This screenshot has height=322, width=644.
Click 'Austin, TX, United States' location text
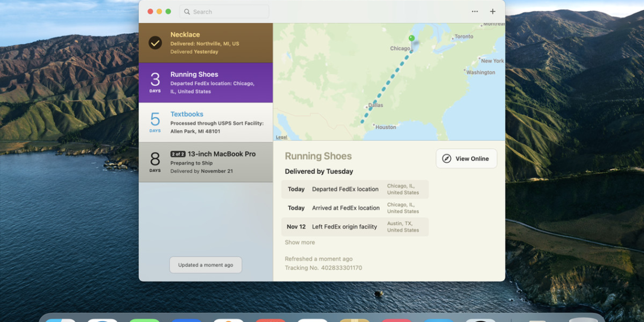[x=403, y=227]
